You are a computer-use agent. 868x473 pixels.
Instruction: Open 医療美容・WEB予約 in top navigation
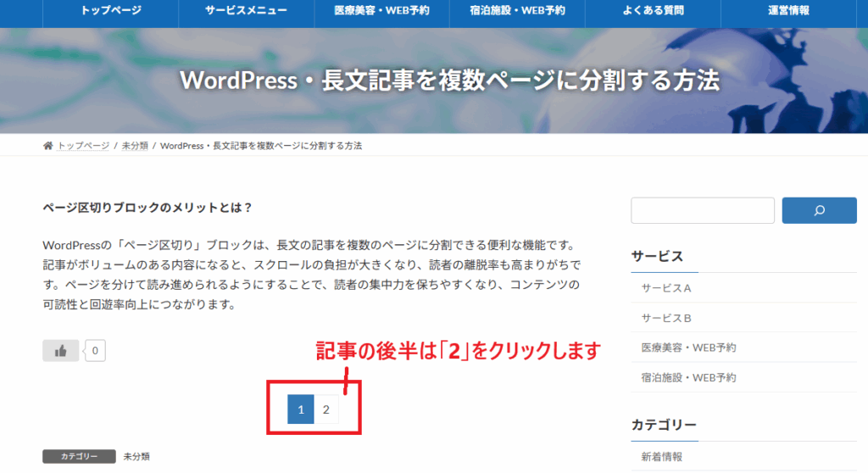[x=382, y=10]
